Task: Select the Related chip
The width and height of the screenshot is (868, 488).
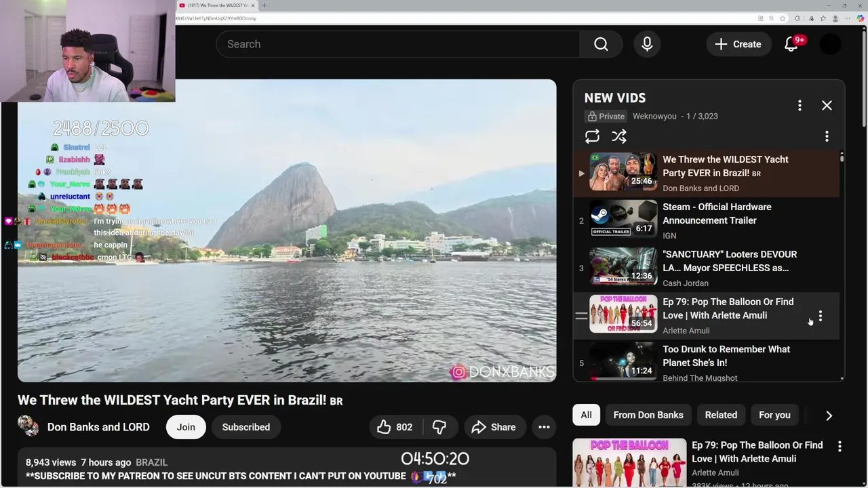Action: point(721,415)
